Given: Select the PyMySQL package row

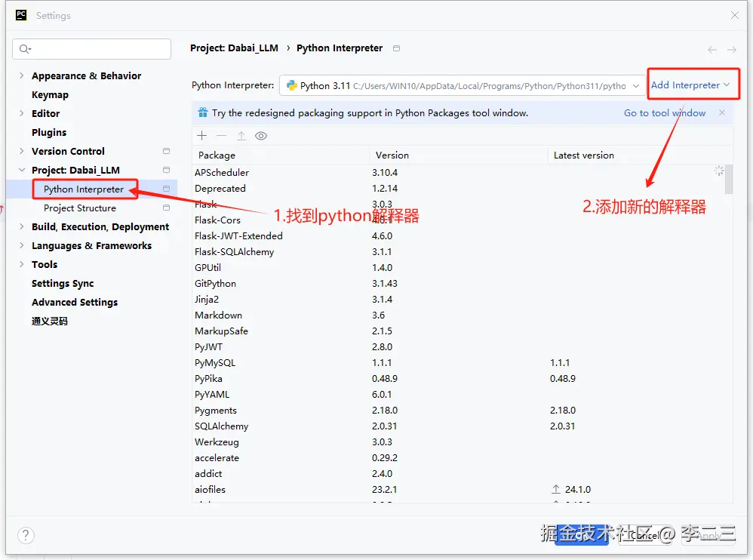Looking at the screenshot, I should pyautogui.click(x=459, y=362).
